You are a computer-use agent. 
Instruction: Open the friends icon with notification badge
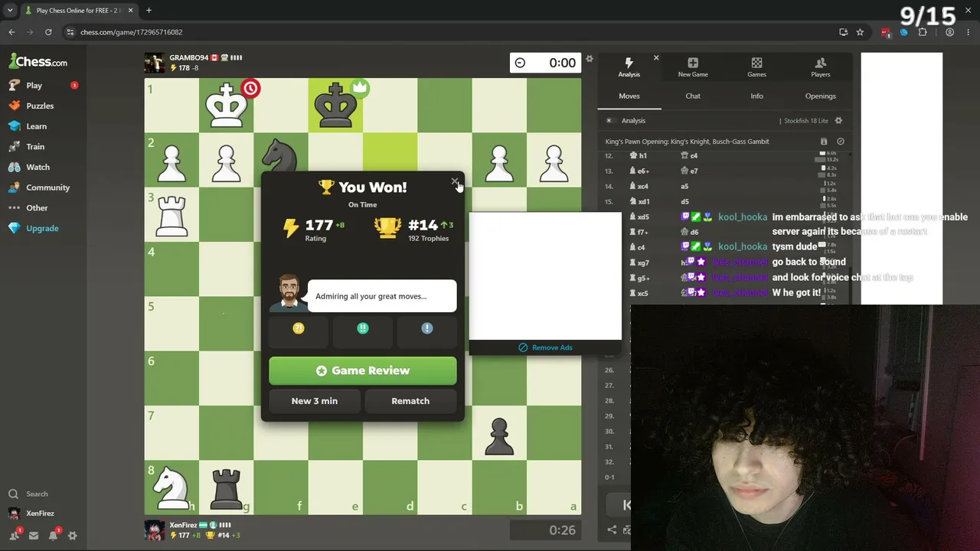click(x=14, y=536)
